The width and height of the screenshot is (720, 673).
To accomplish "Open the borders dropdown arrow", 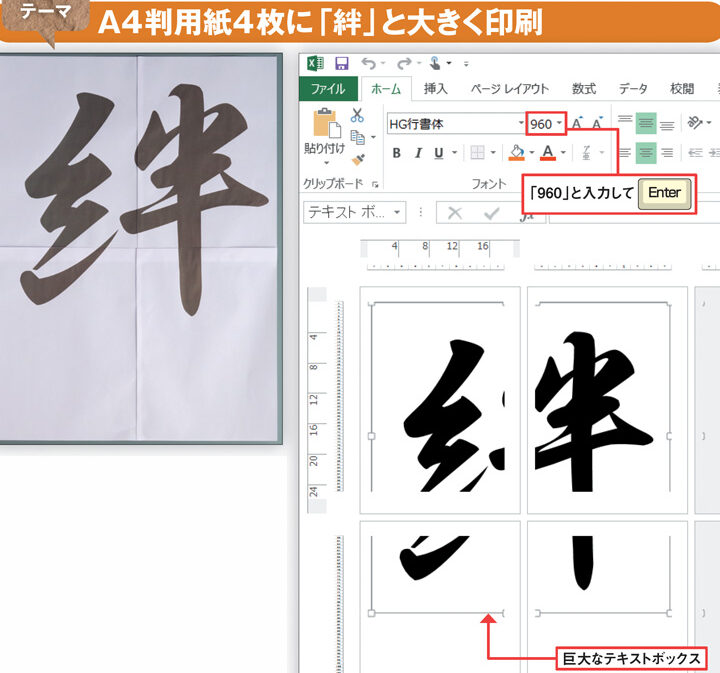I will click(x=493, y=152).
